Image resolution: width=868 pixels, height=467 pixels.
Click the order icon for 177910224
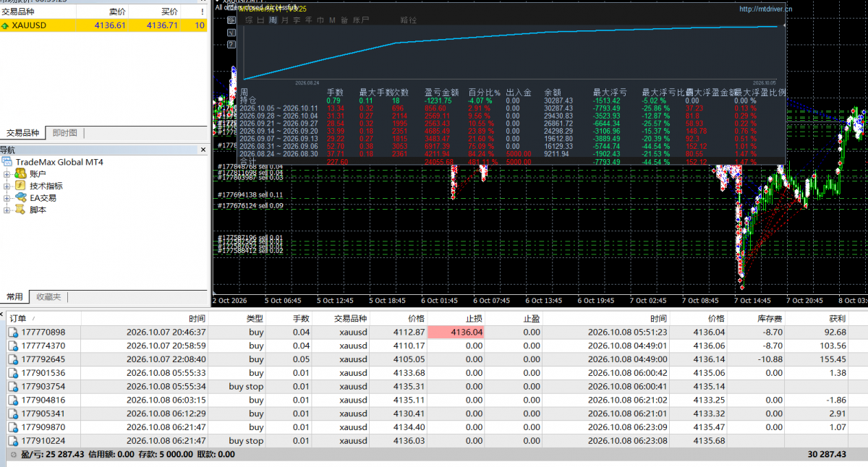13,441
